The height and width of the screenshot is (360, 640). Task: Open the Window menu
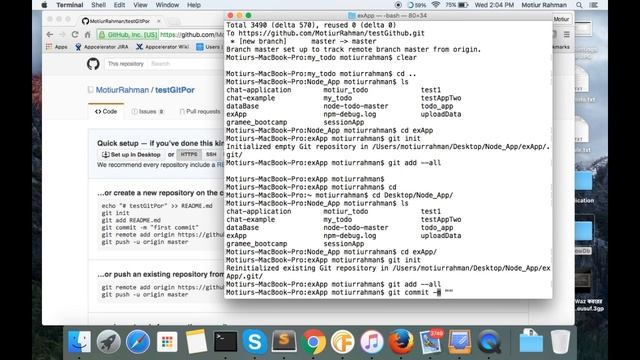click(x=167, y=5)
